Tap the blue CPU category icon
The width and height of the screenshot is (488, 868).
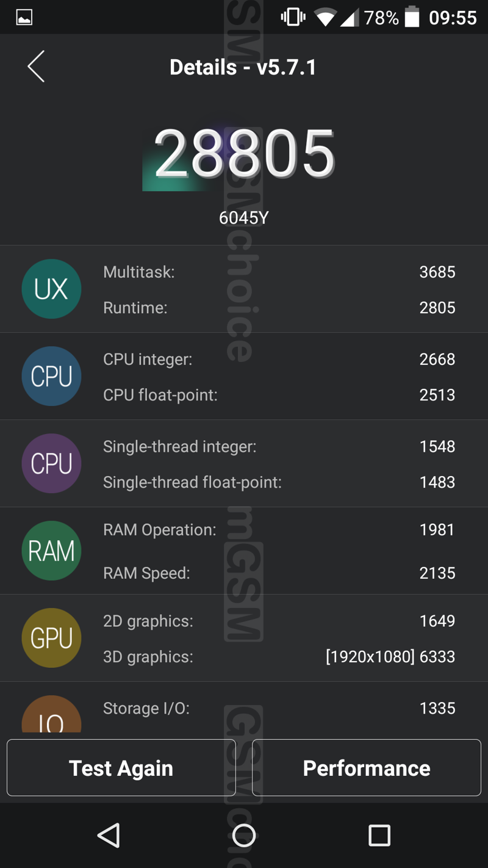pyautogui.click(x=51, y=376)
